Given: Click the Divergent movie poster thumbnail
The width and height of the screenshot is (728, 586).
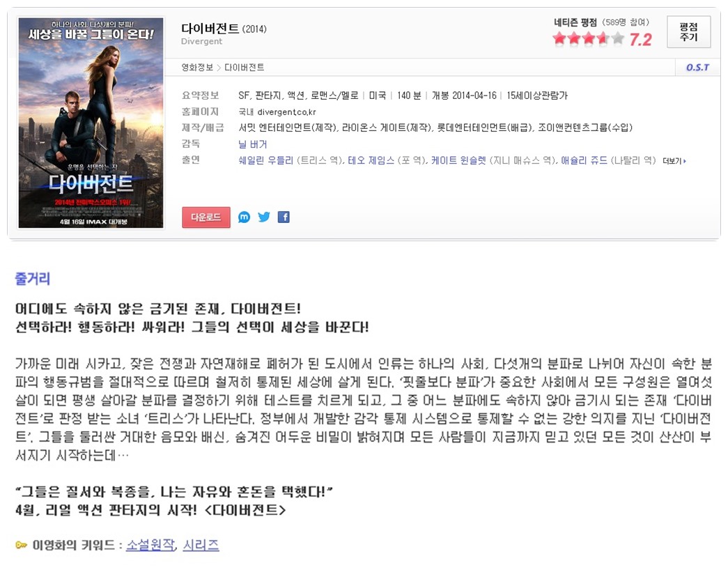Looking at the screenshot, I should (91, 123).
